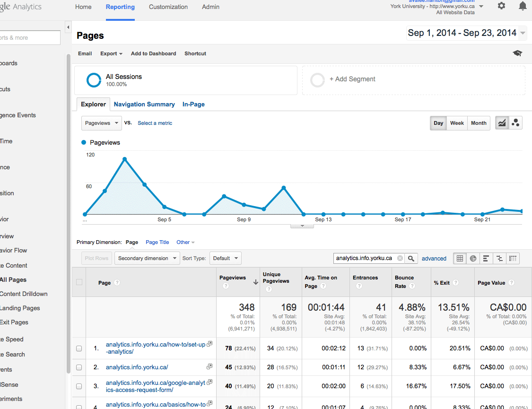Set the chart granularity to Day
Screen dimensions: 532x409
point(438,123)
